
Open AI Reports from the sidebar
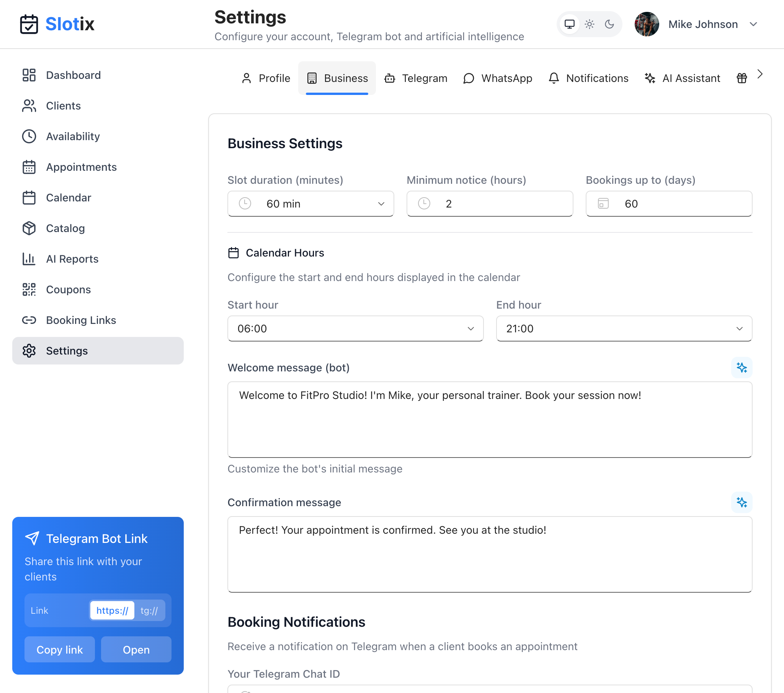coord(72,259)
